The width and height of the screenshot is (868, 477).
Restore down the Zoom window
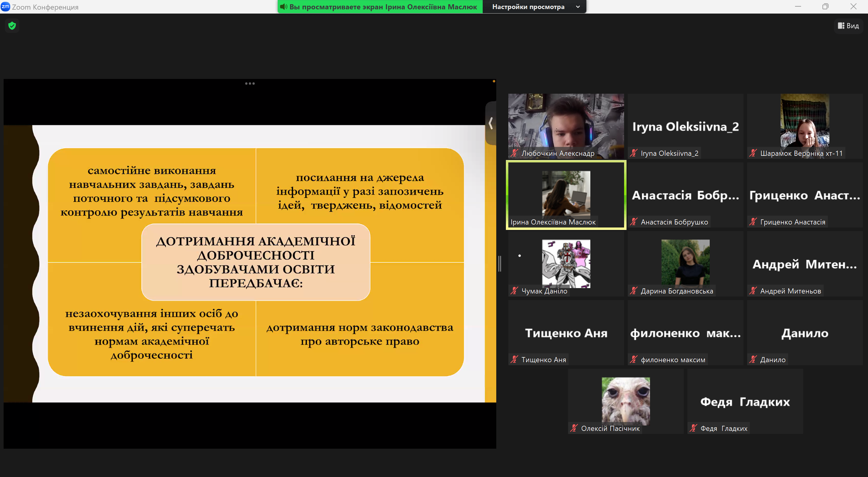coord(825,6)
